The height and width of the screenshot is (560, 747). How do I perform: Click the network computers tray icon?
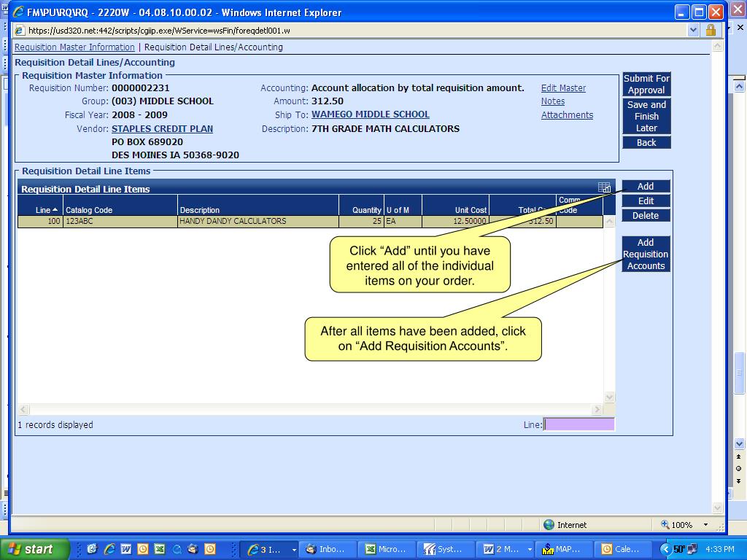692,549
